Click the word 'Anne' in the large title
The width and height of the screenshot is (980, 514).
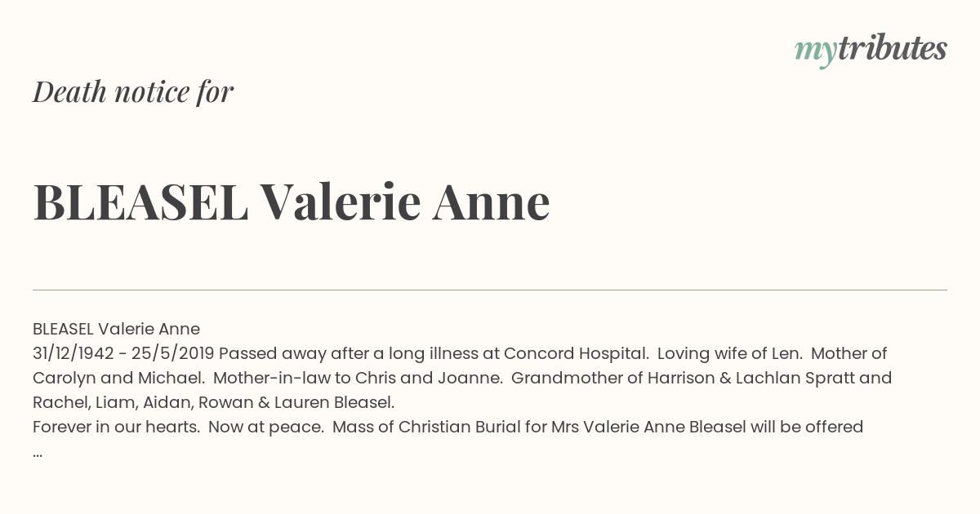(491, 202)
